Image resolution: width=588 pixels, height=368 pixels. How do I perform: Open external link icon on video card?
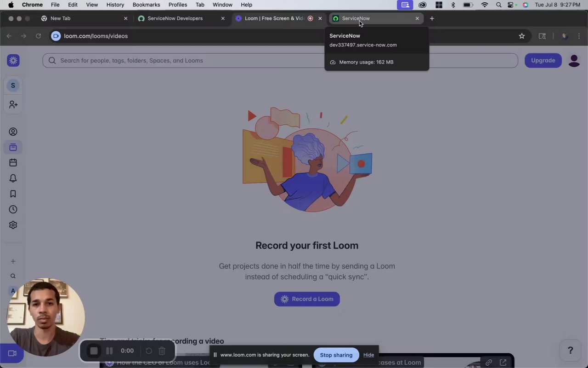503,362
